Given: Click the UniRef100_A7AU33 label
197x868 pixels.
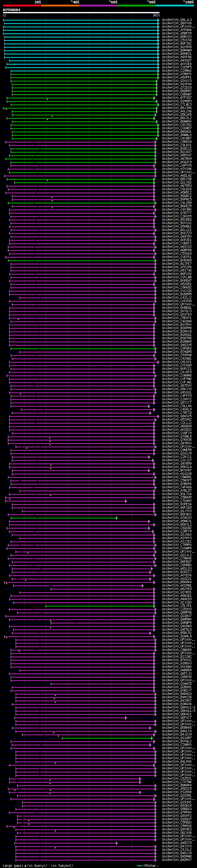Looking at the screenshot, I should [176, 518].
